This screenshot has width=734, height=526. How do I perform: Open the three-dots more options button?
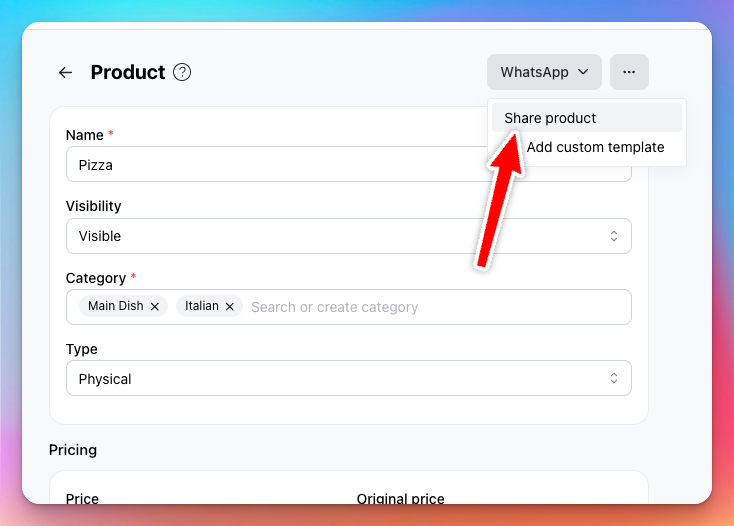coord(629,72)
